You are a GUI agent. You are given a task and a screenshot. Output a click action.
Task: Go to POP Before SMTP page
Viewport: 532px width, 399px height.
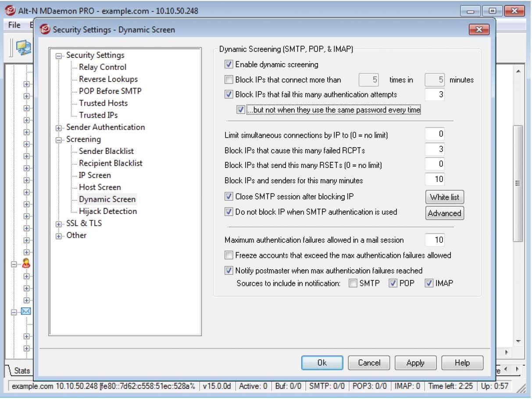(110, 91)
